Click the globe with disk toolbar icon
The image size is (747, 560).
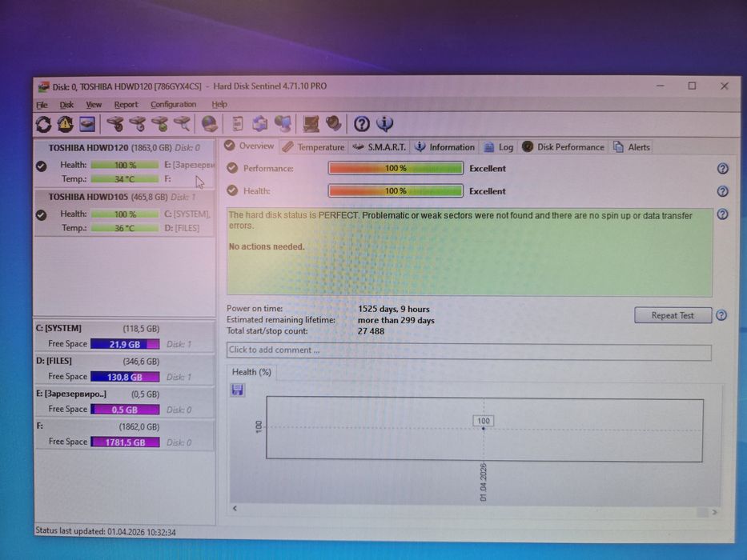coord(209,124)
